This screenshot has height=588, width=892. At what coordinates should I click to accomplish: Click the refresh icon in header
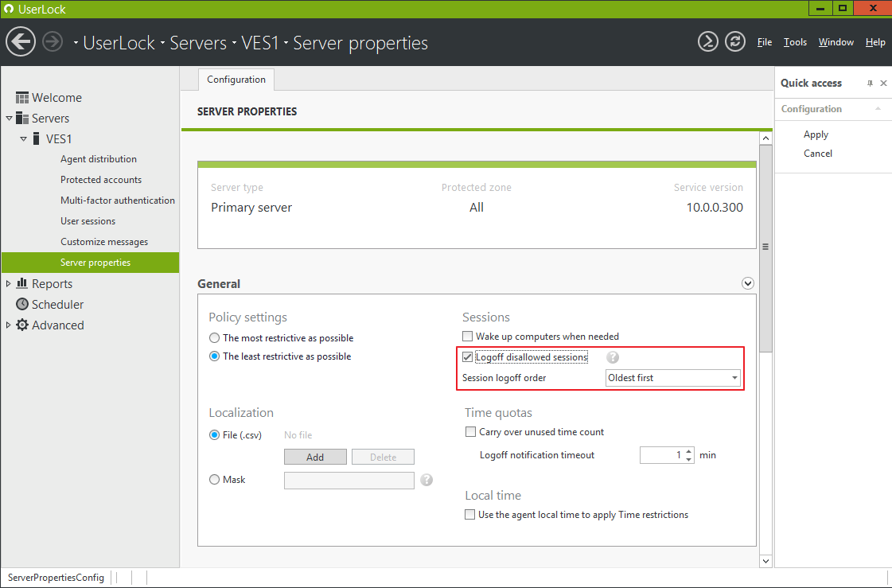[735, 41]
